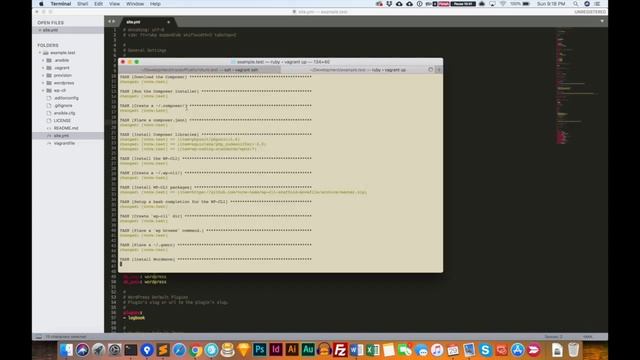The width and height of the screenshot is (640, 360).
Task: Open FileZilla icon in dock
Action: point(340,350)
